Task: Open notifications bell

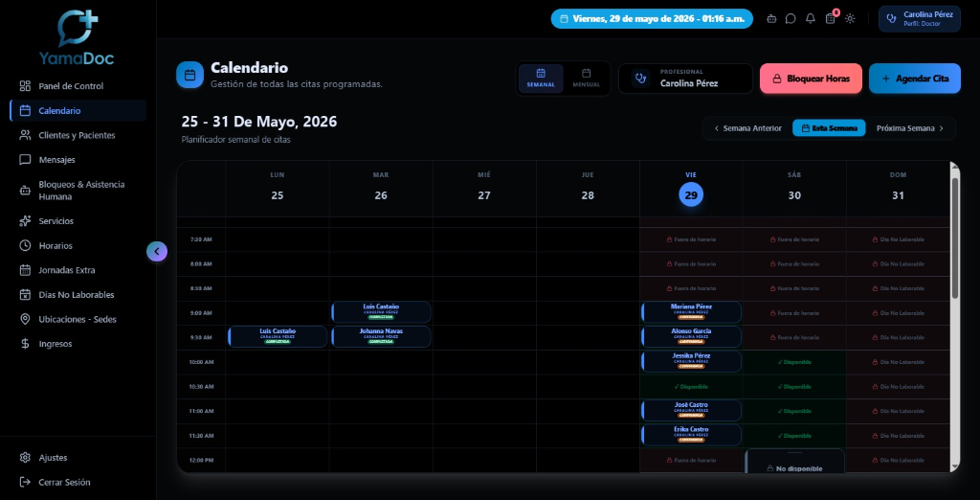Action: (811, 19)
